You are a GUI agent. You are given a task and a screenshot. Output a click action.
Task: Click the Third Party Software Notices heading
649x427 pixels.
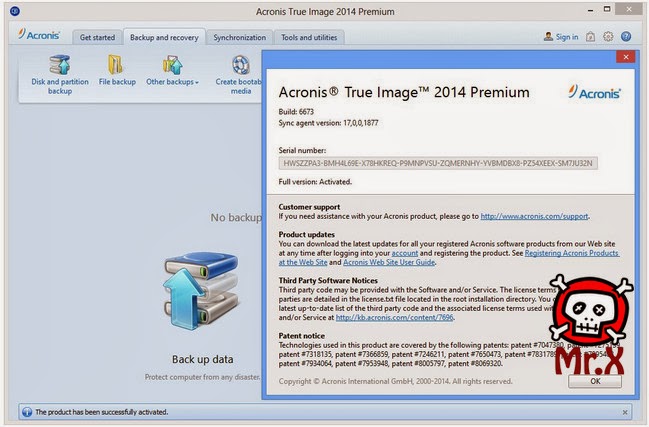click(328, 281)
